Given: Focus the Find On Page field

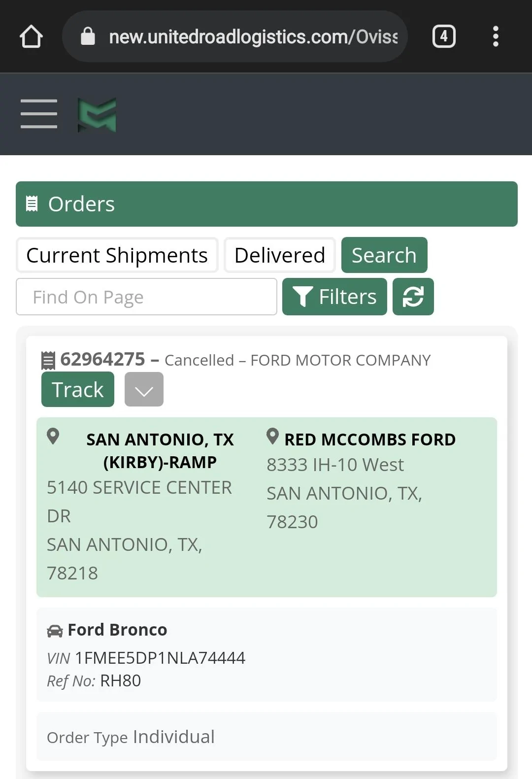Looking at the screenshot, I should click(147, 297).
